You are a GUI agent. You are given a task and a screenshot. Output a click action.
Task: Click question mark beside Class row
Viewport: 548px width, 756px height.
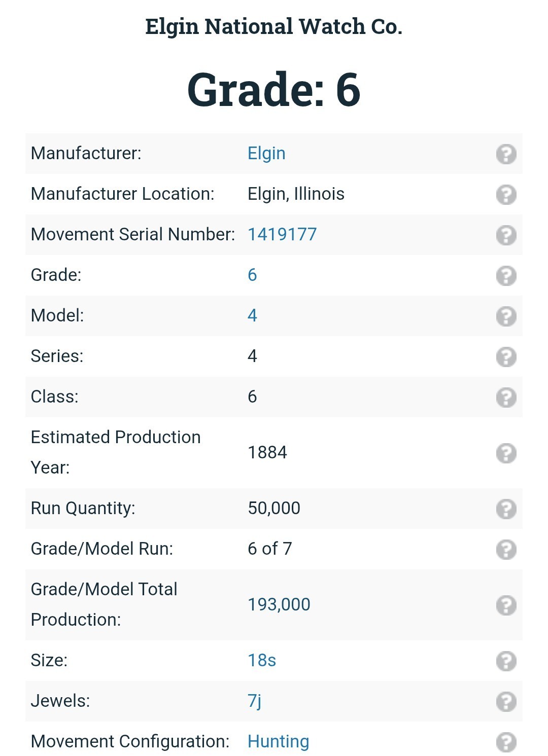click(x=506, y=397)
